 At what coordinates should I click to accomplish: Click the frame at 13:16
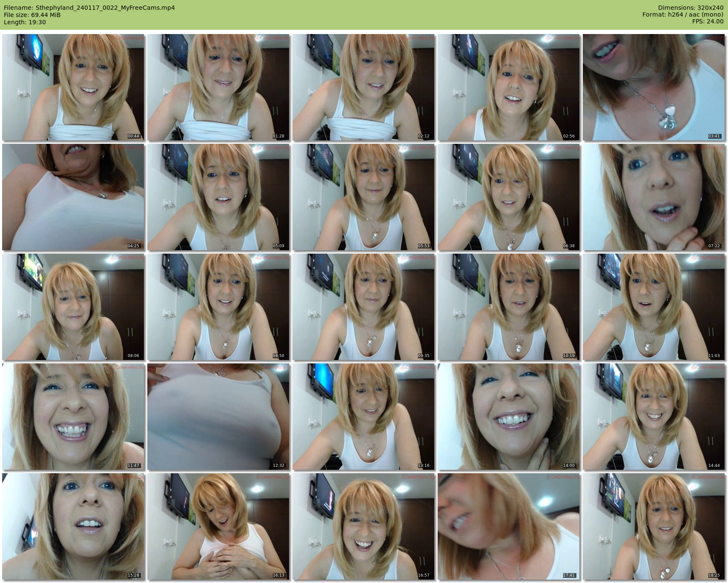pyautogui.click(x=363, y=417)
